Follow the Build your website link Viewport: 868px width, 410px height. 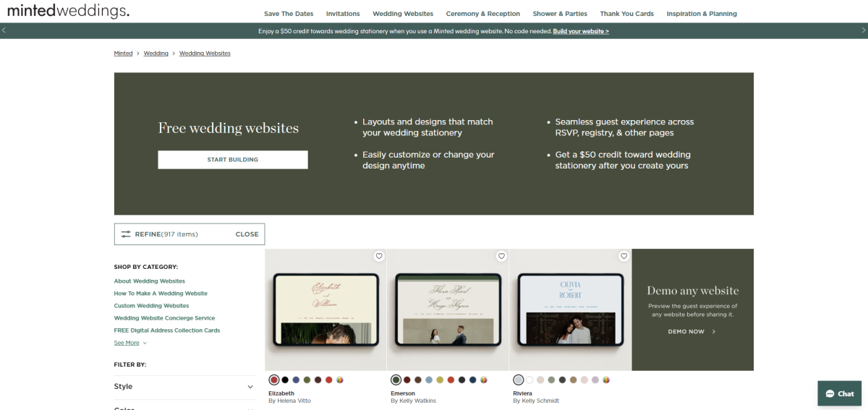click(581, 31)
